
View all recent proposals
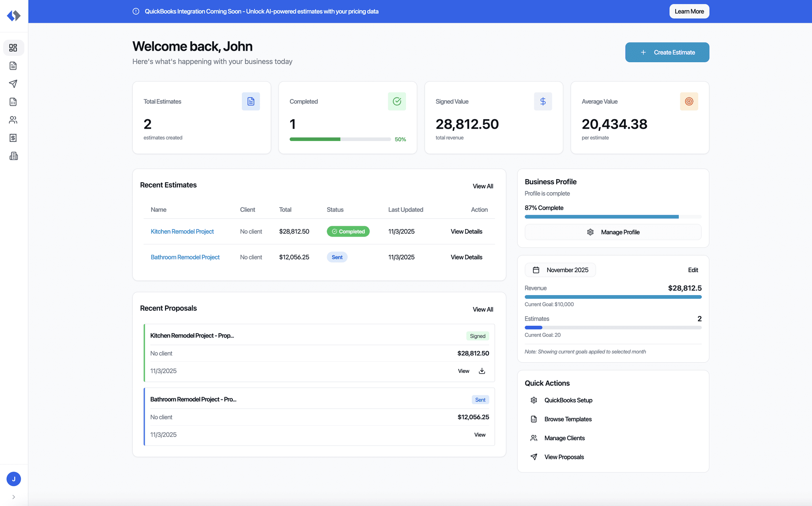tap(483, 309)
